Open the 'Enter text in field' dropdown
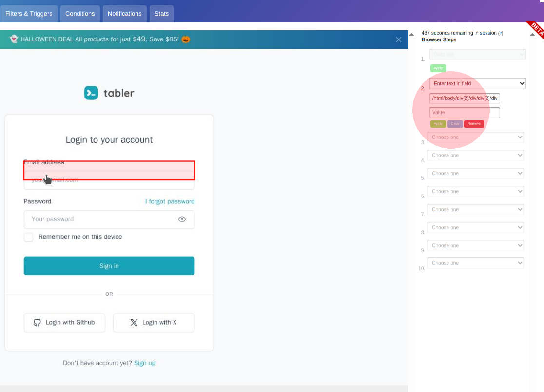544x392 pixels. pos(477,83)
